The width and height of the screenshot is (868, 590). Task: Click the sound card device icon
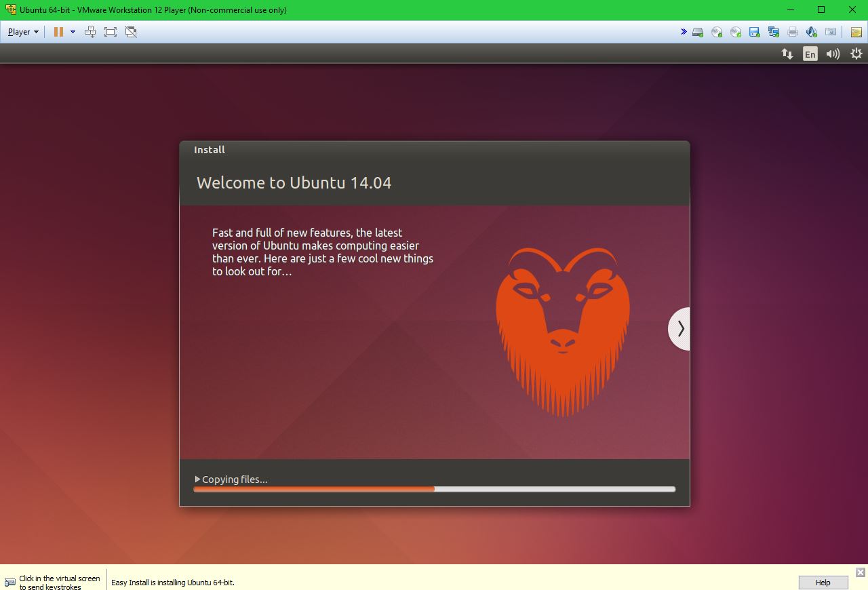(811, 32)
